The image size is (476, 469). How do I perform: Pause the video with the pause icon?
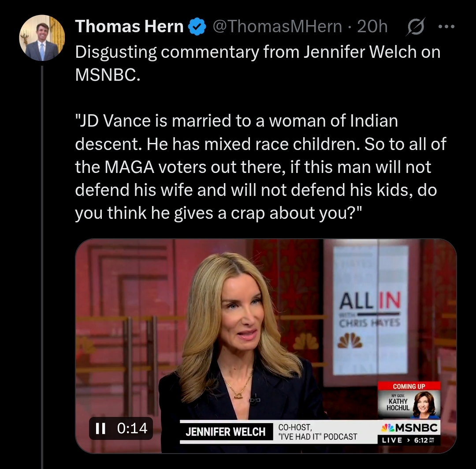[x=100, y=428]
